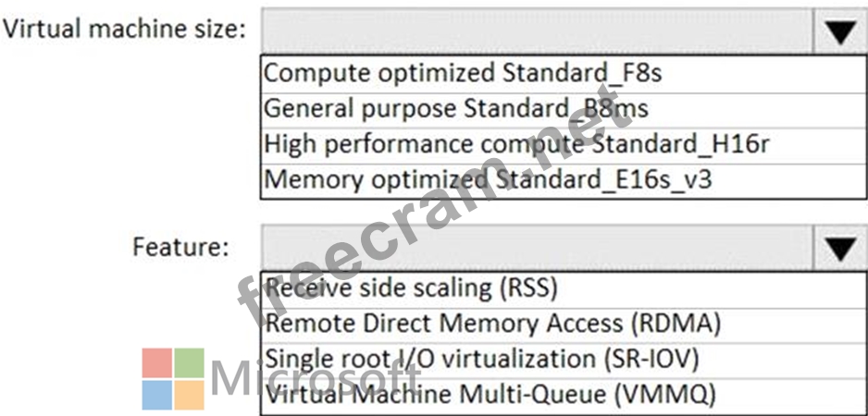
Task: Open the Virtual machine size dropdown arrow
Action: 839,31
